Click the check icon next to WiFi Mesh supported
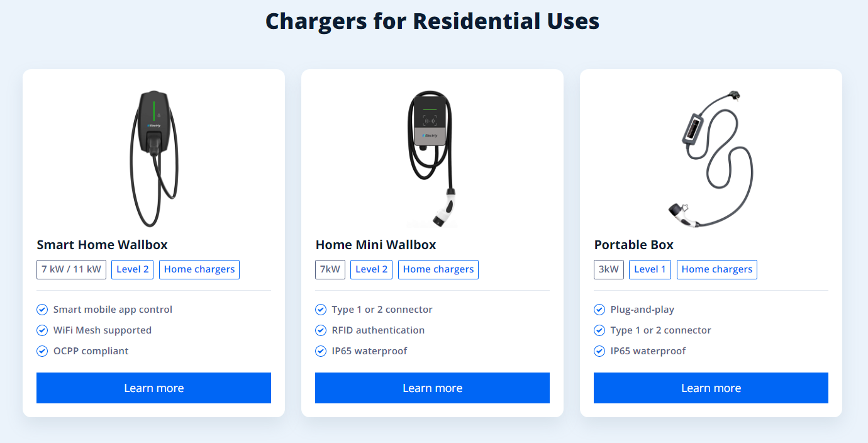Viewport: 868px width, 443px height. (42, 330)
